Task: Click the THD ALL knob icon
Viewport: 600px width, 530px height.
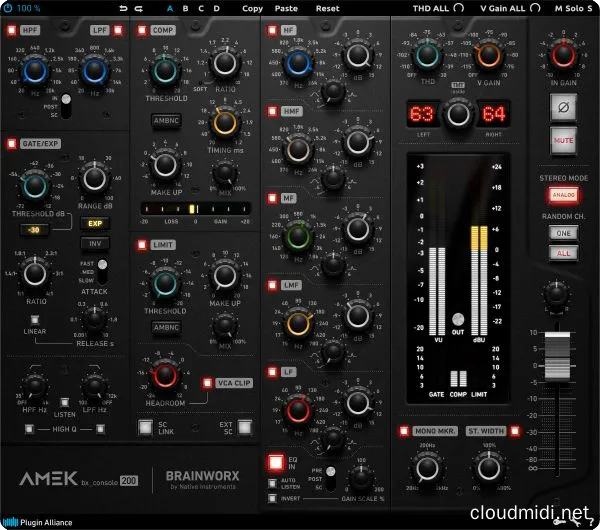Action: 458,8
